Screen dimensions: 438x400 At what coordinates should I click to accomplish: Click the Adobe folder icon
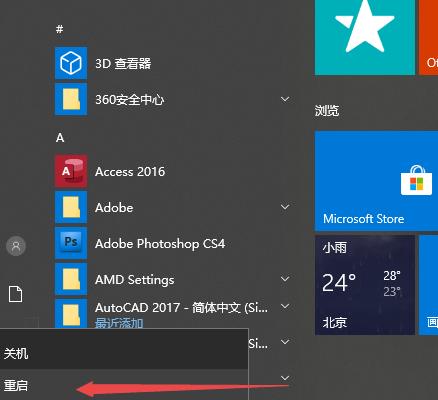click(x=71, y=207)
